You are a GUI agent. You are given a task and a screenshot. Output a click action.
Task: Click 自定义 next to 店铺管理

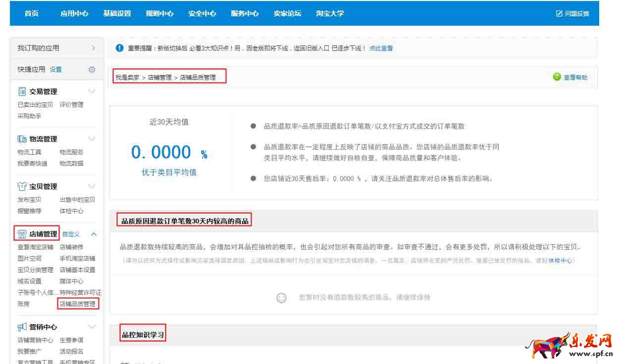(x=71, y=234)
